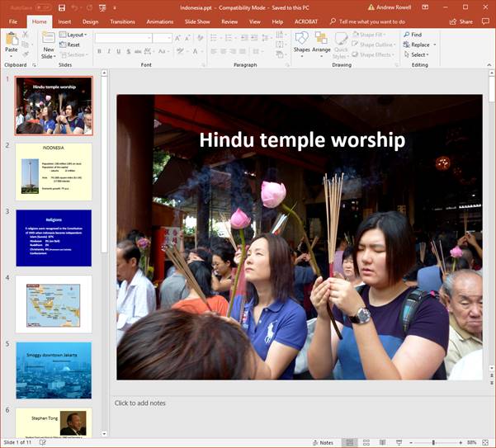Toggle Bold formatting in Font group

(98, 51)
